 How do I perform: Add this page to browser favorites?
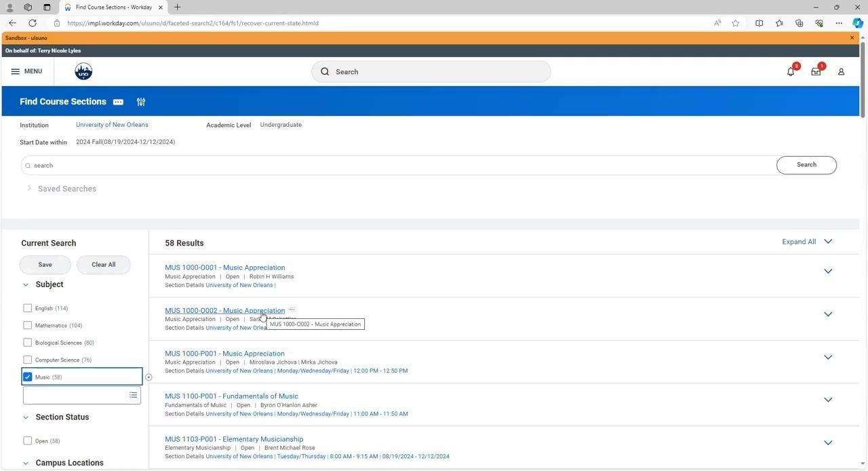click(736, 23)
